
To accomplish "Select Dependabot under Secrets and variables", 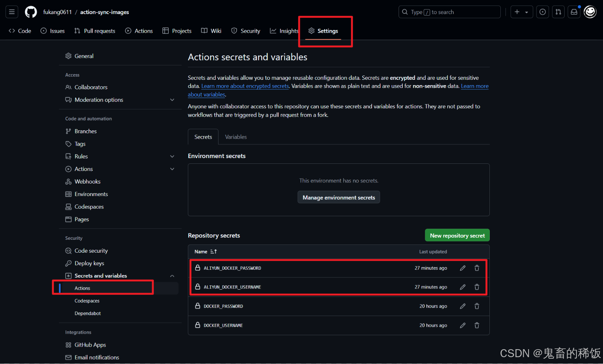I will (x=88, y=313).
